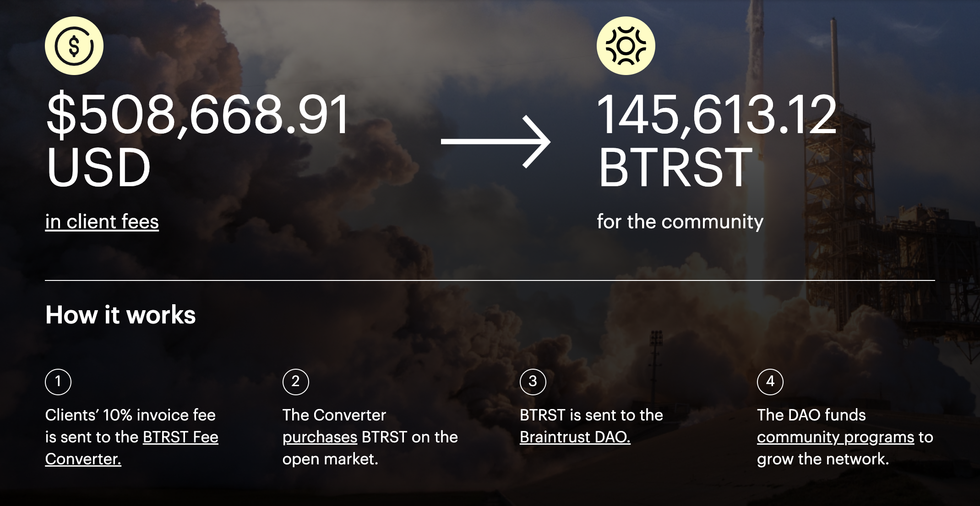The width and height of the screenshot is (980, 506).
Task: Visit the community programs link
Action: (835, 437)
